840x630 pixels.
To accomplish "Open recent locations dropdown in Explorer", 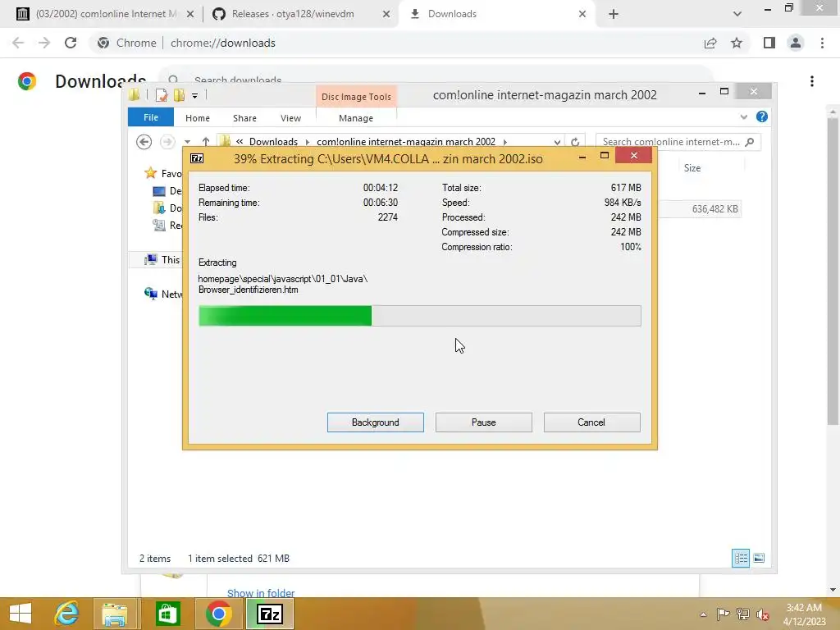I will tap(187, 142).
